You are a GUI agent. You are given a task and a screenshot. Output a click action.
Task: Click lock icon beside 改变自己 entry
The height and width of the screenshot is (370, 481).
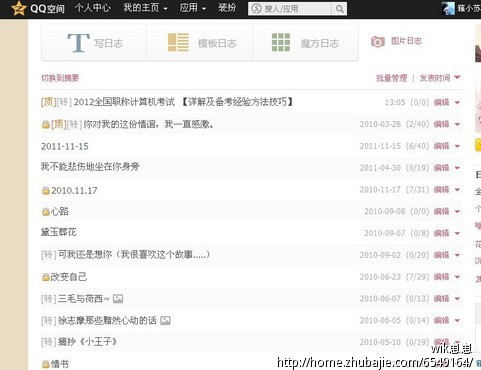46,277
